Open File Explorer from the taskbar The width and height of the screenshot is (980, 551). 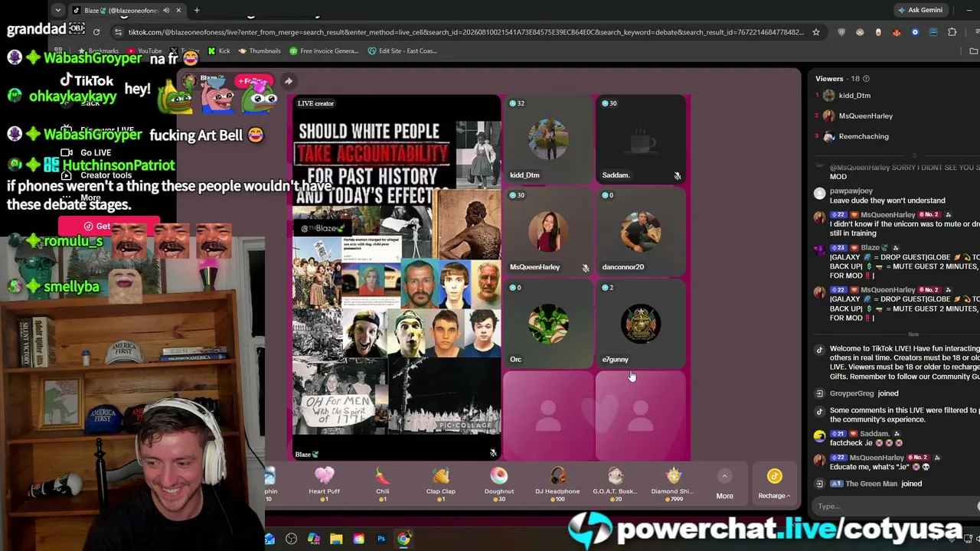point(336,540)
